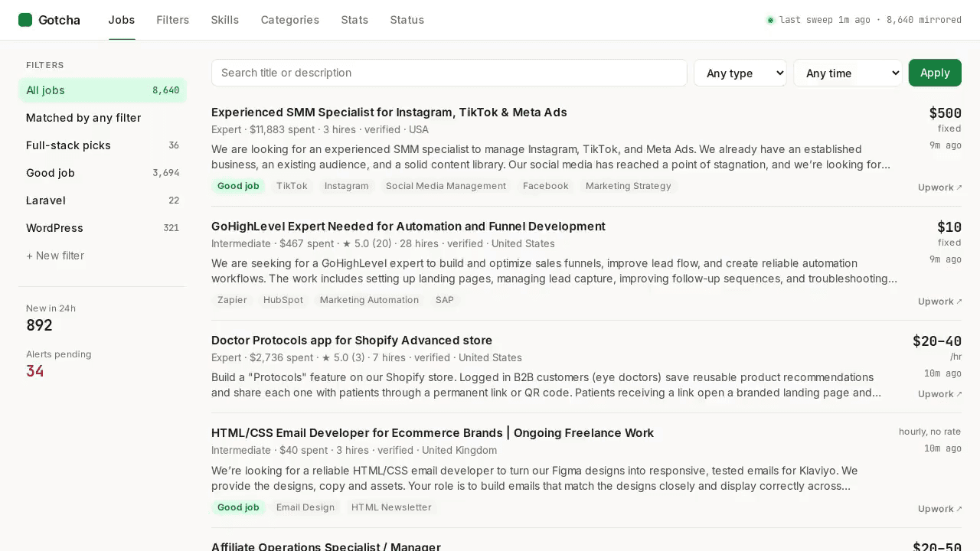Expand the Any type dropdown
The width and height of the screenshot is (980, 551).
pyautogui.click(x=740, y=73)
